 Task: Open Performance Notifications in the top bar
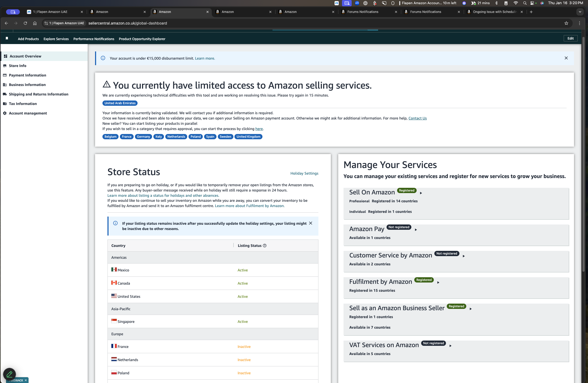[94, 39]
